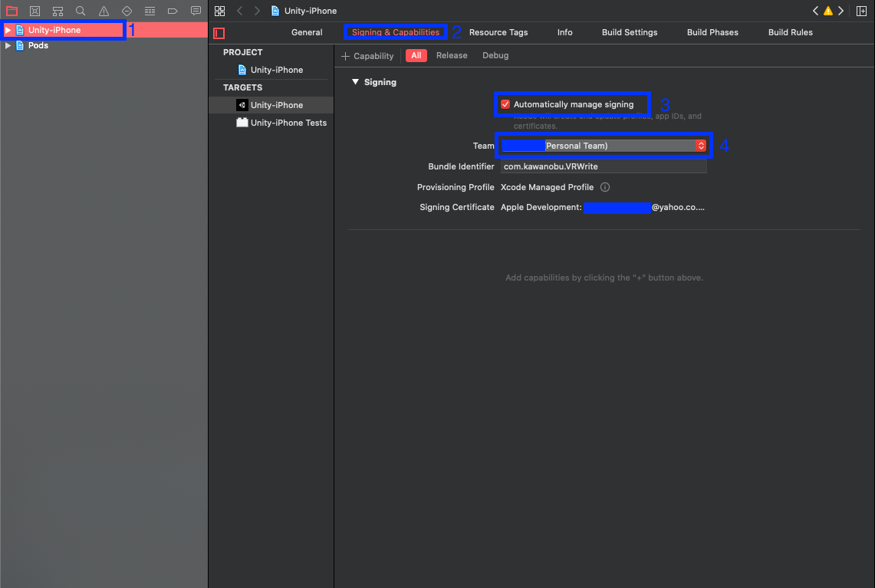Viewport: 875px width, 588px height.
Task: Select the Unity-iPhone target
Action: click(271, 105)
